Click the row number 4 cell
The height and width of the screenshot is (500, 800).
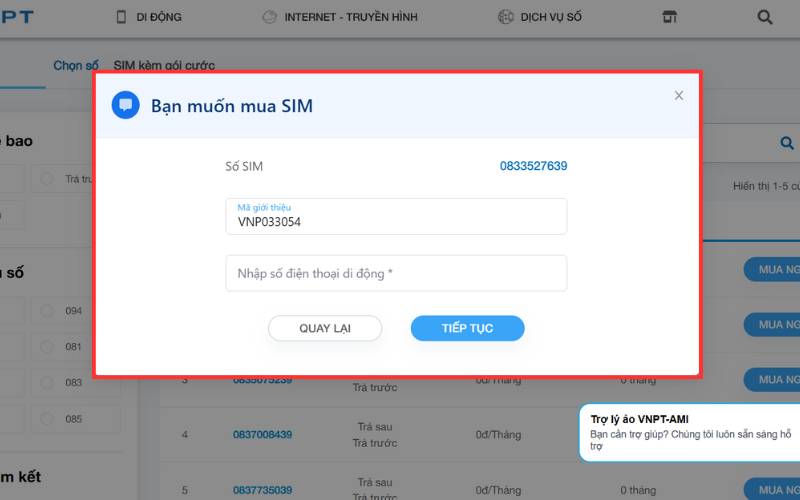pos(185,435)
